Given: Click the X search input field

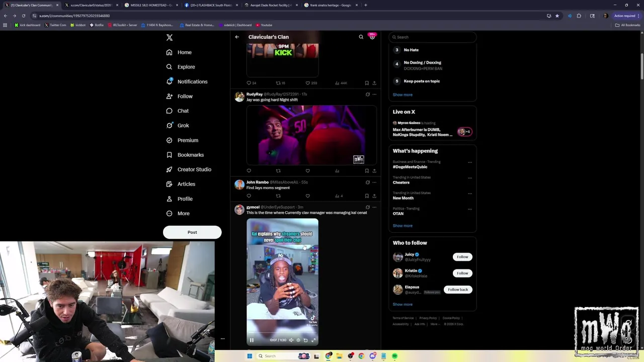Looking at the screenshot, I should [432, 37].
